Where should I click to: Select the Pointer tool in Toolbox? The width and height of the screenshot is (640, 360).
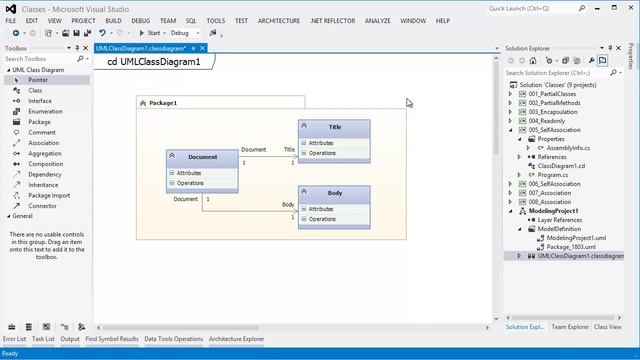[47, 80]
